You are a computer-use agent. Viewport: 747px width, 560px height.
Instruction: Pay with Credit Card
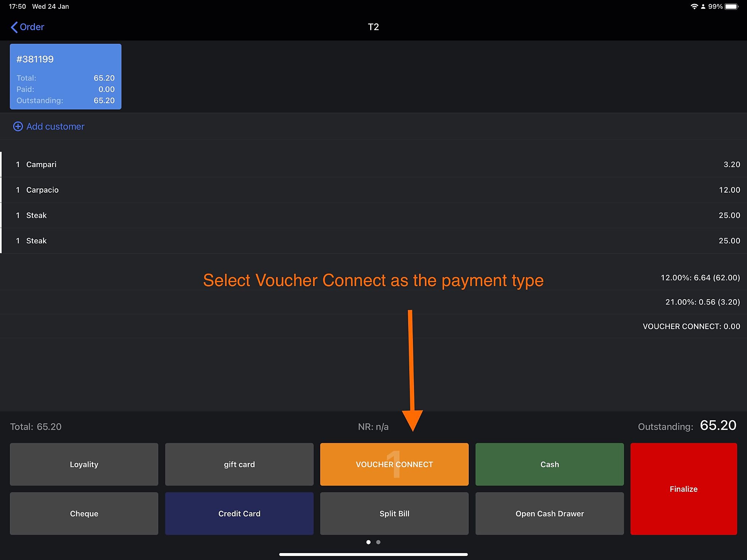[239, 513]
